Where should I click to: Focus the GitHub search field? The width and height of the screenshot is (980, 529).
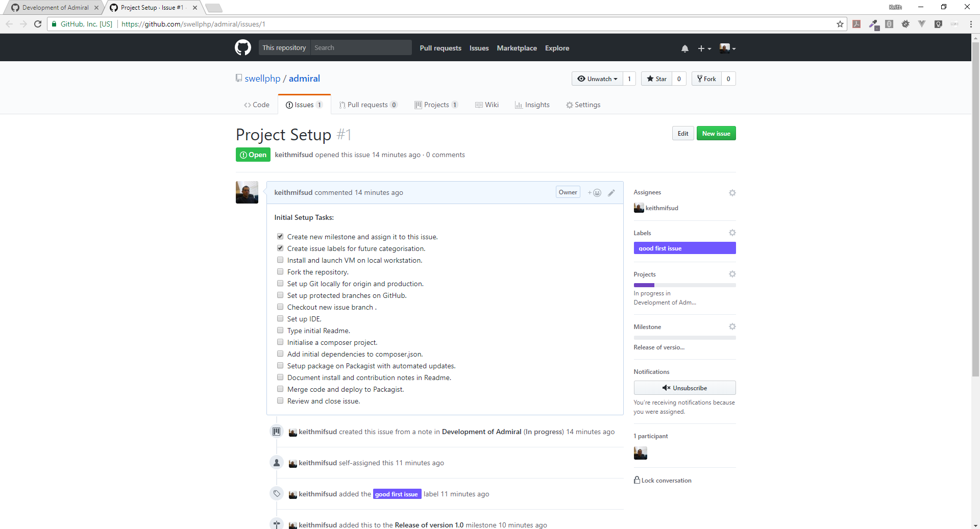[361, 47]
